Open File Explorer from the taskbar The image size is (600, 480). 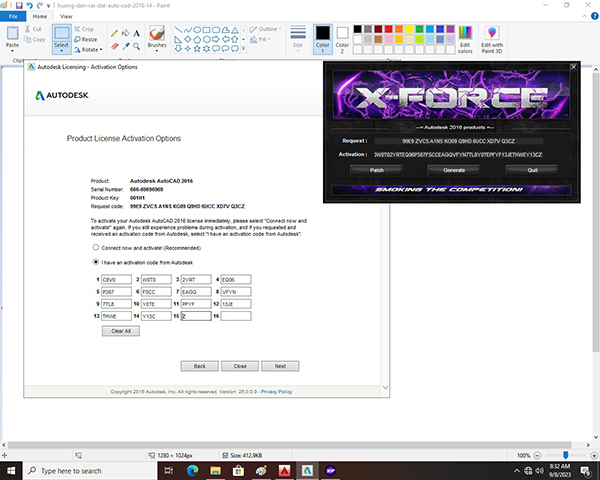tap(215, 471)
